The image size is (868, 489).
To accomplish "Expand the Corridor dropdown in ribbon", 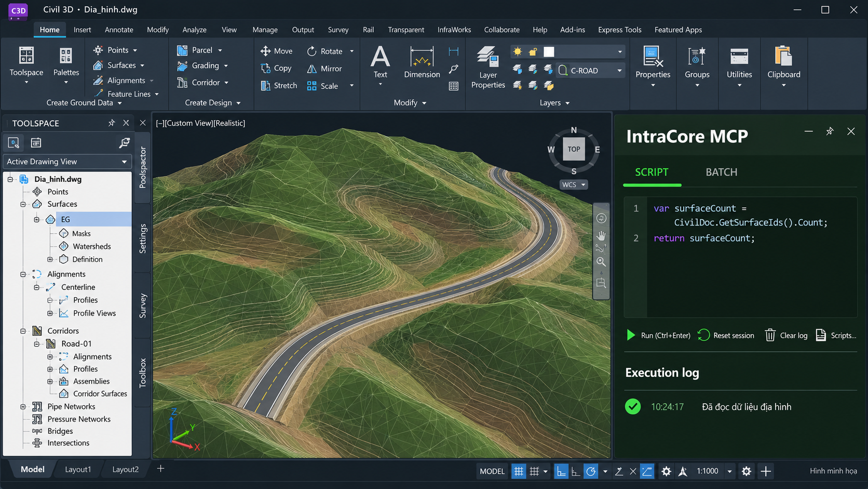I will [226, 83].
